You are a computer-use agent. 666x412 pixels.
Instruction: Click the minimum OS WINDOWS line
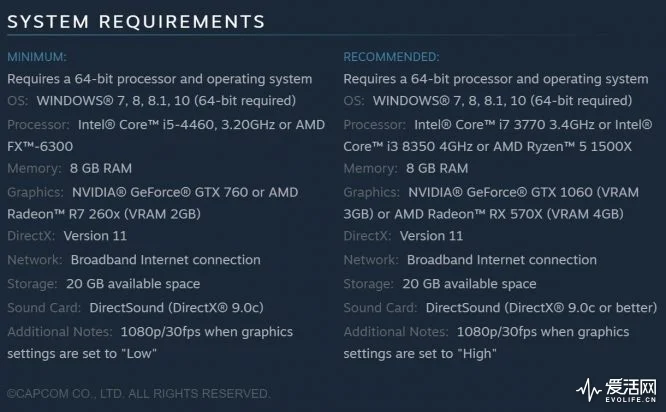coord(152,101)
